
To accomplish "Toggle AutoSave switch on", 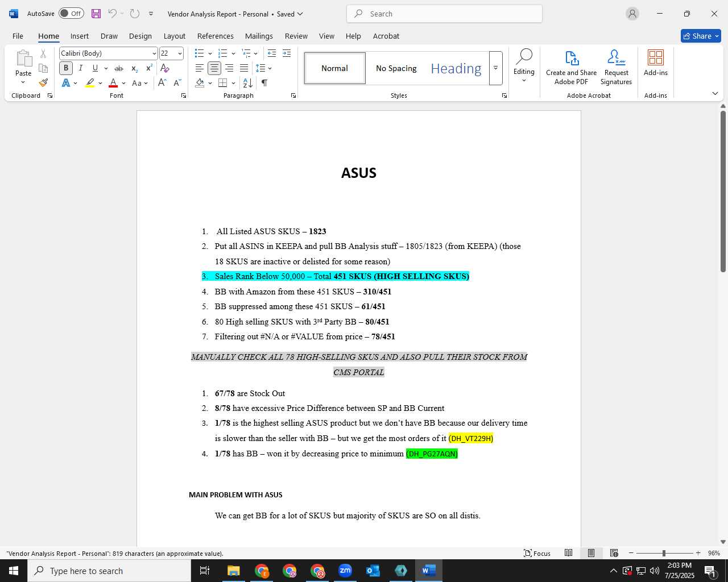I will pos(71,14).
